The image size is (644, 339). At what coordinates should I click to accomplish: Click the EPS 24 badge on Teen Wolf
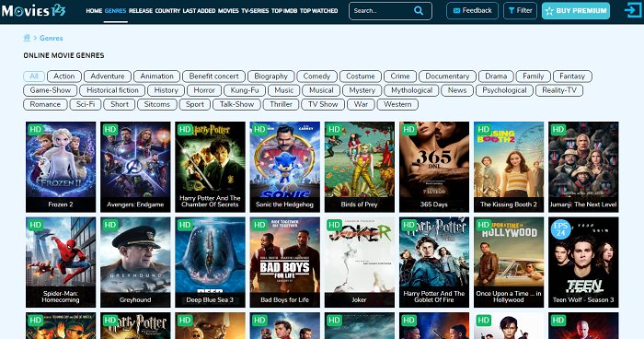pos(560,229)
